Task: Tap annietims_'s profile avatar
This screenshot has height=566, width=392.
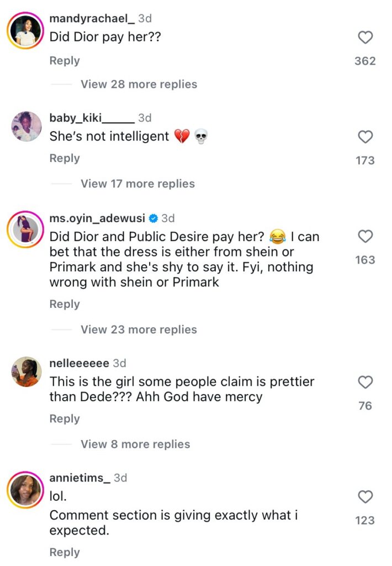Action: 26,489
